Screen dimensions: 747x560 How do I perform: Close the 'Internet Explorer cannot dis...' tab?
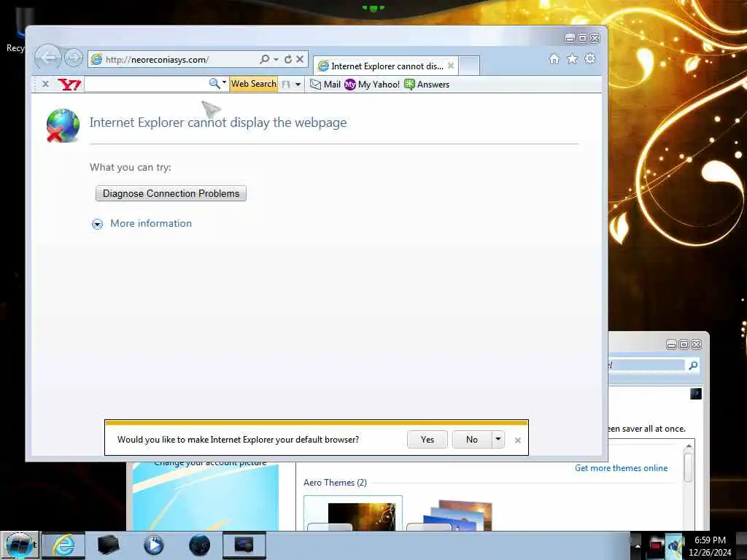451,66
